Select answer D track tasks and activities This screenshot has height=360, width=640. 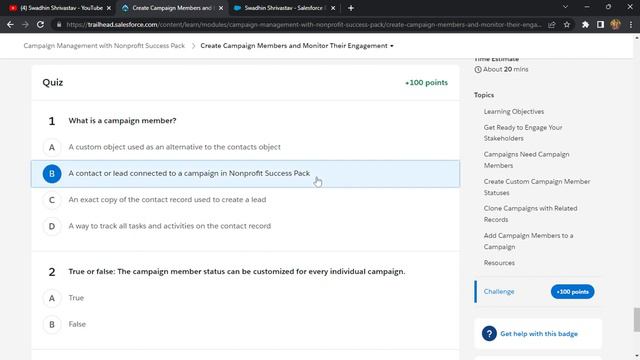coord(245,226)
